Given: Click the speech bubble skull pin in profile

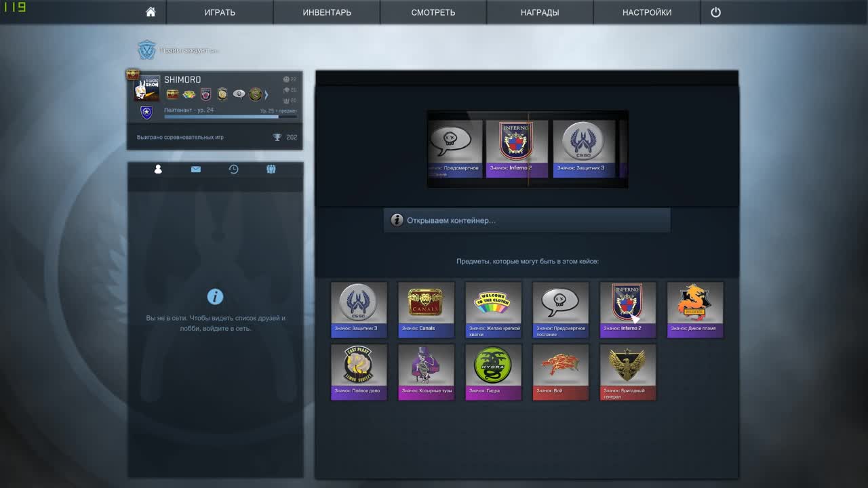Looking at the screenshot, I should (239, 94).
